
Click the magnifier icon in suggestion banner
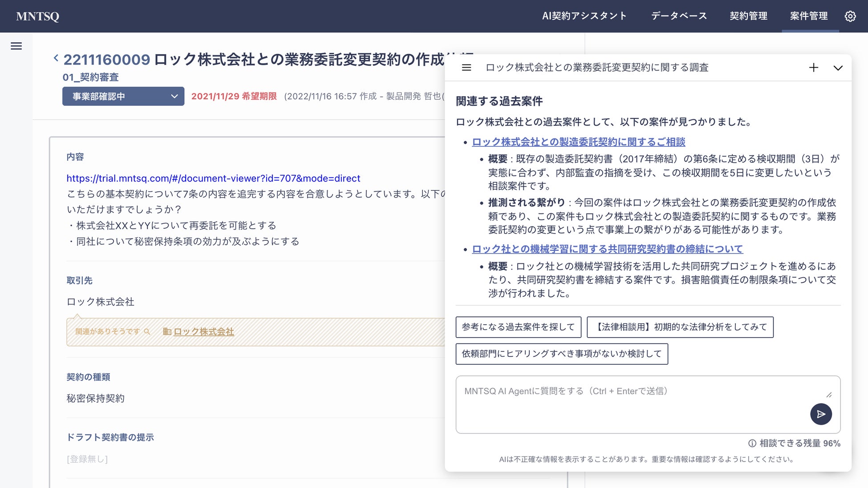tap(147, 332)
